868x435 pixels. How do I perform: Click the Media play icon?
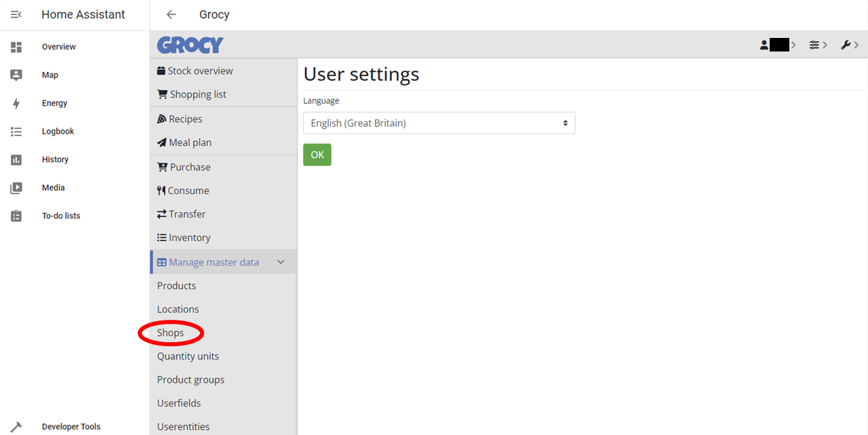click(x=16, y=188)
